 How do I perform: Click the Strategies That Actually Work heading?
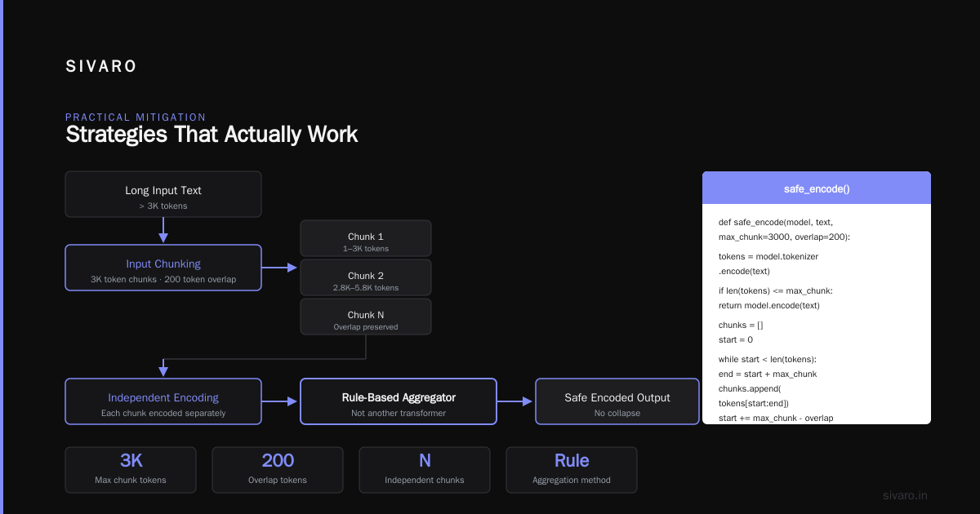(x=212, y=135)
